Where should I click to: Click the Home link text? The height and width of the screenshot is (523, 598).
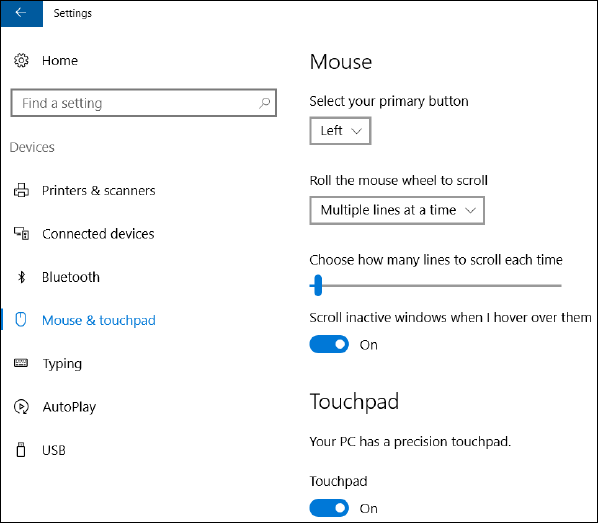pyautogui.click(x=60, y=61)
